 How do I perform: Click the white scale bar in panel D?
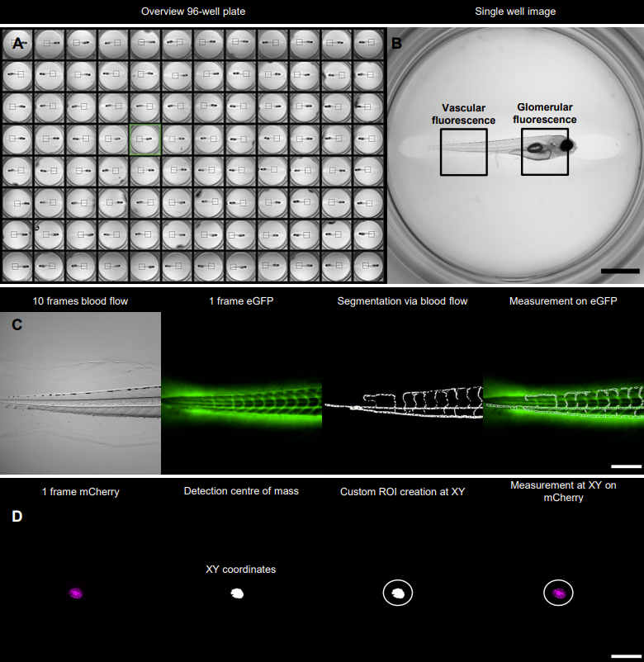click(x=627, y=656)
